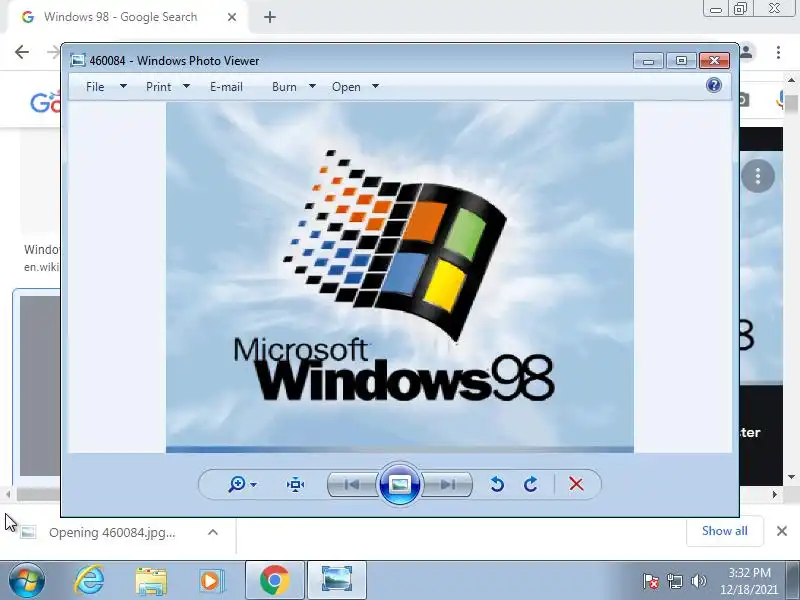The height and width of the screenshot is (600, 800).
Task: Open Windows Media Player from taskbar
Action: (211, 581)
